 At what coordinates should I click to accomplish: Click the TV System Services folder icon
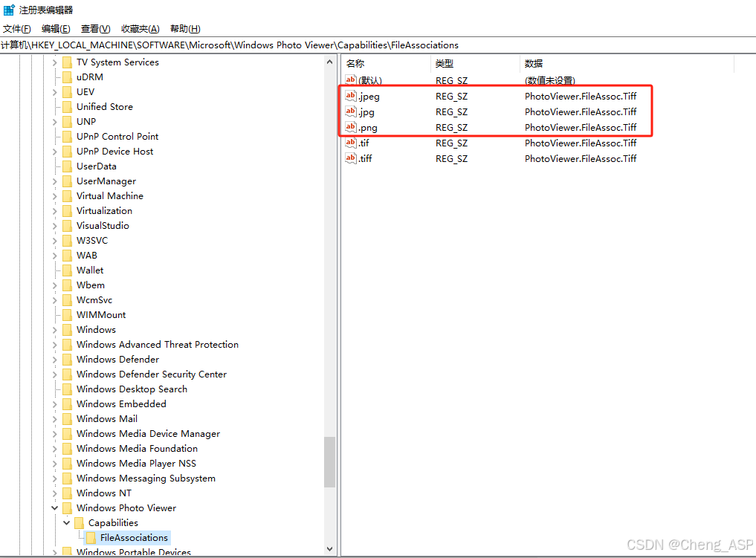click(67, 62)
